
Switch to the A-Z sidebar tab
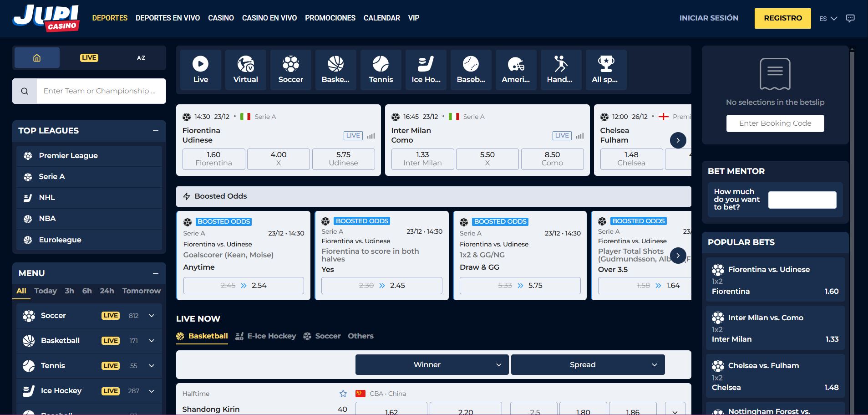coord(141,58)
